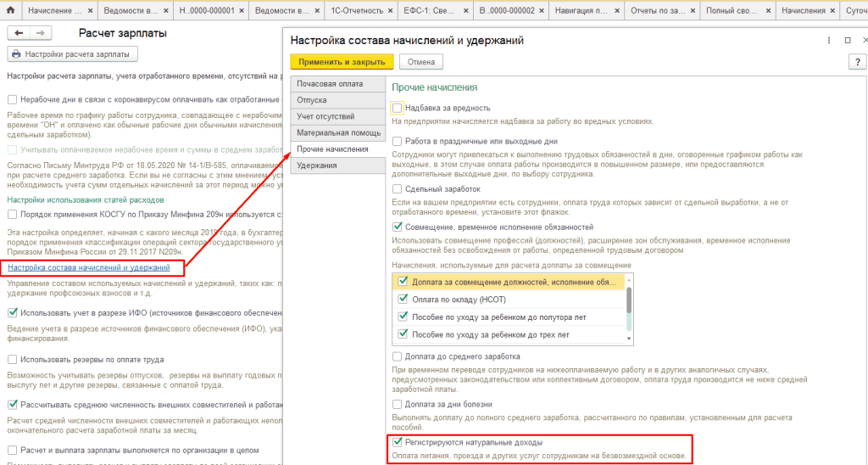This screenshot has height=465, width=868.
Task: Enable Доплата за дни болезни checkbox
Action: coord(397,404)
